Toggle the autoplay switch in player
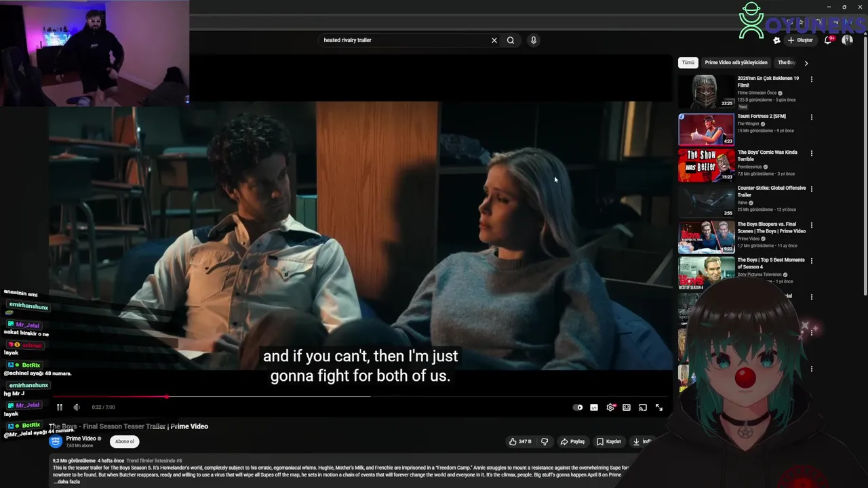 [578, 407]
